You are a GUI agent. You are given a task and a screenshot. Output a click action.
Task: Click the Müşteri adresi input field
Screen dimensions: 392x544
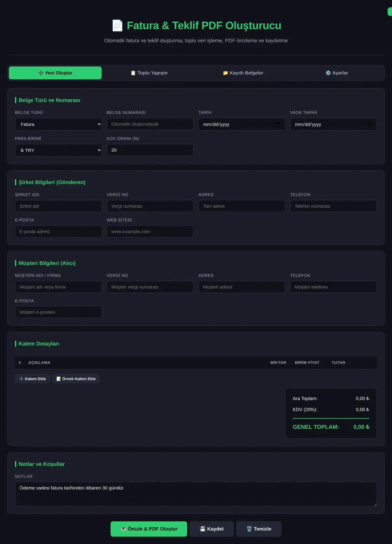click(x=242, y=287)
